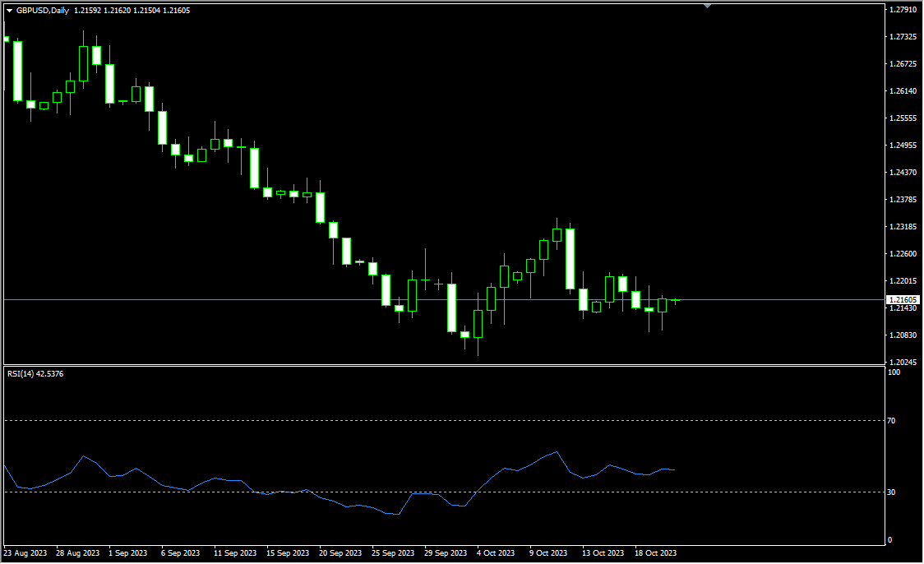924x564 pixels.
Task: Click the 1.20245 price scale label
Action: pos(903,362)
